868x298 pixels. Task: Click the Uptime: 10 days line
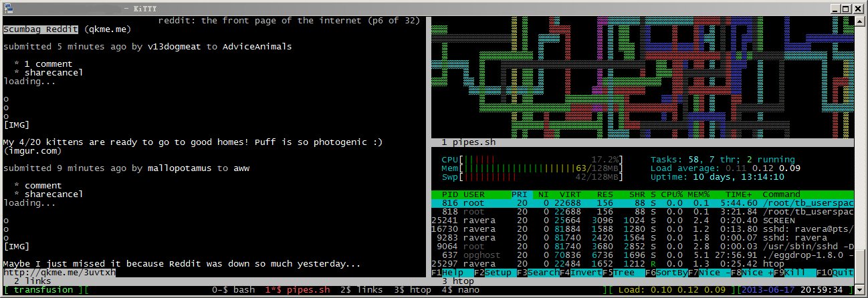pyautogui.click(x=717, y=177)
